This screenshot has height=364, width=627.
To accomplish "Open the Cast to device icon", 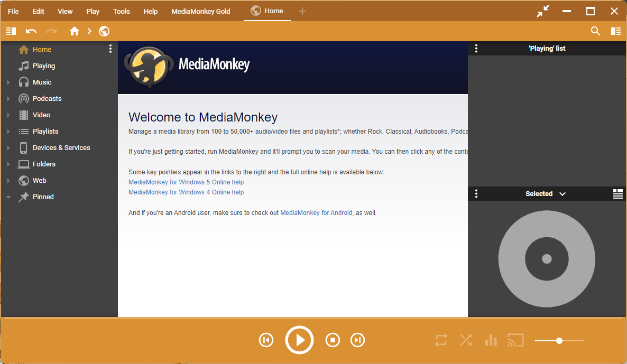I will (515, 340).
